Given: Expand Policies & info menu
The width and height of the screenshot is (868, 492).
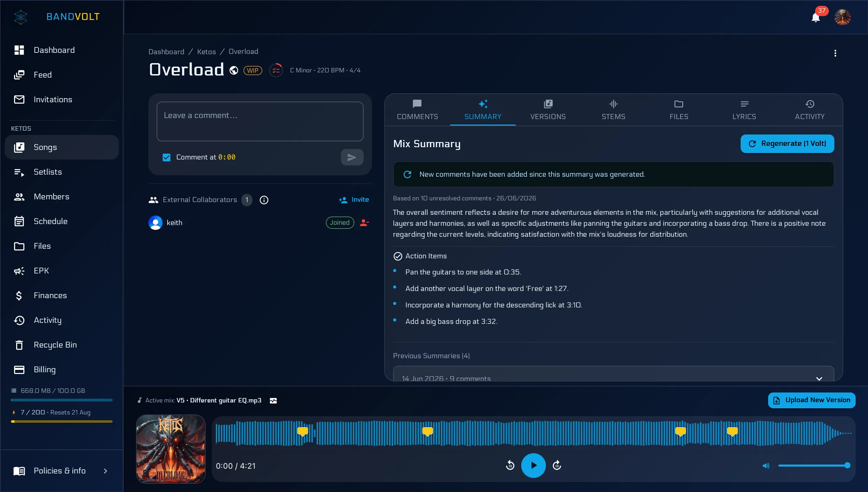Looking at the screenshot, I should click(x=62, y=471).
